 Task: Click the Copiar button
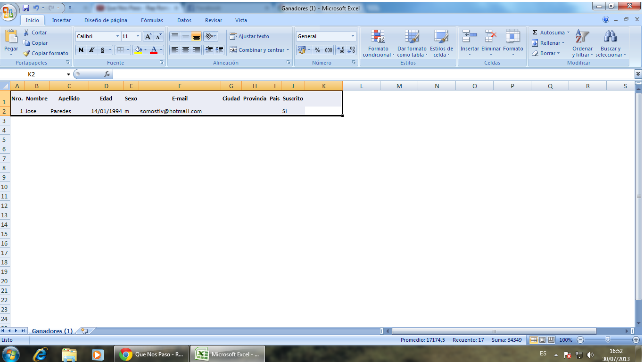coord(35,43)
